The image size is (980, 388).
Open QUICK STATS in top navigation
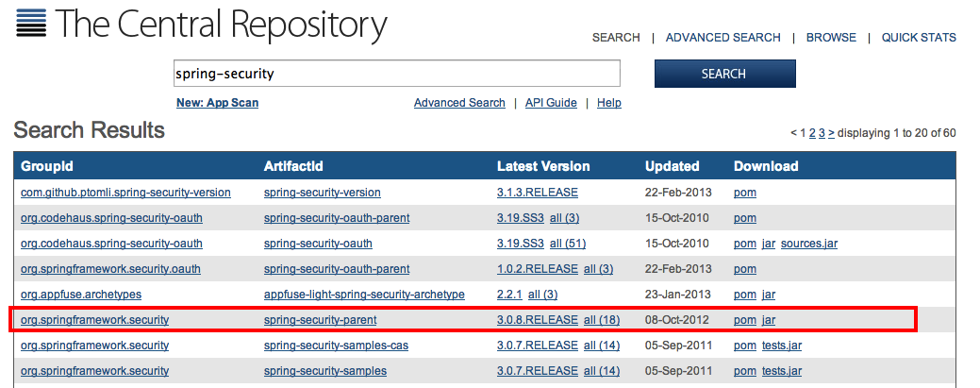pos(918,38)
